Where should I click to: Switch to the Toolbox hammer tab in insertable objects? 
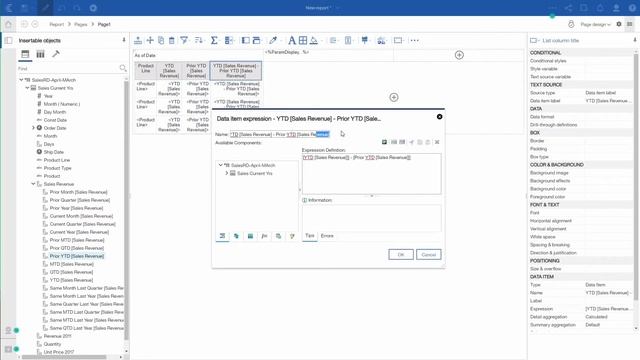pyautogui.click(x=56, y=54)
